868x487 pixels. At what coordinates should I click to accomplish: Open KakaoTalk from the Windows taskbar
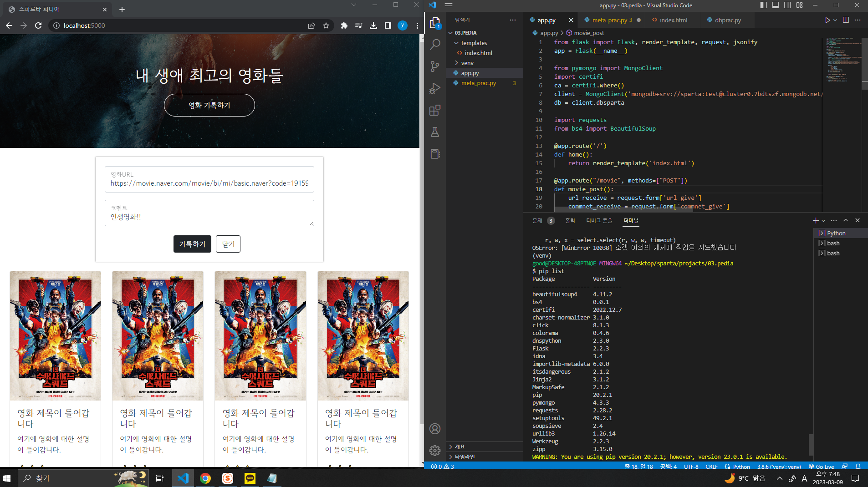[250, 478]
